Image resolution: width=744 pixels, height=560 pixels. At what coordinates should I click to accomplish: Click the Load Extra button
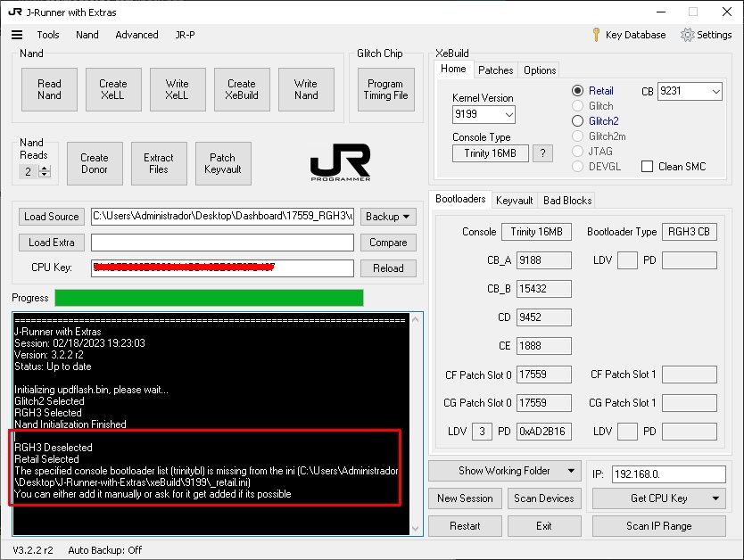[x=51, y=243]
